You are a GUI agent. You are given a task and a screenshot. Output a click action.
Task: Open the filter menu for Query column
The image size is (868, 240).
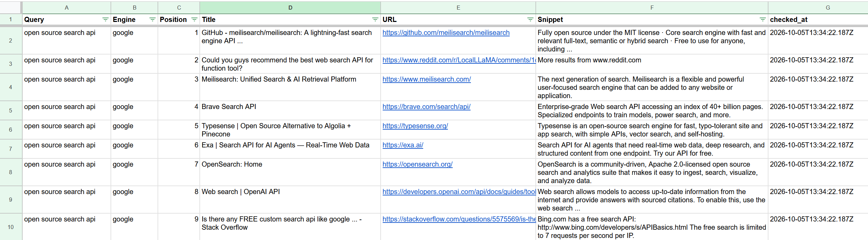[x=105, y=20]
